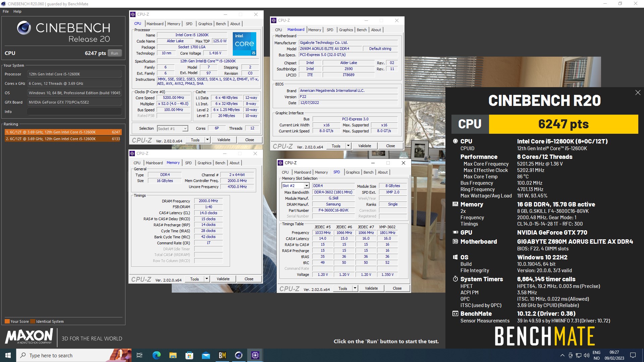Click the System Timers clock icon

coord(455,279)
